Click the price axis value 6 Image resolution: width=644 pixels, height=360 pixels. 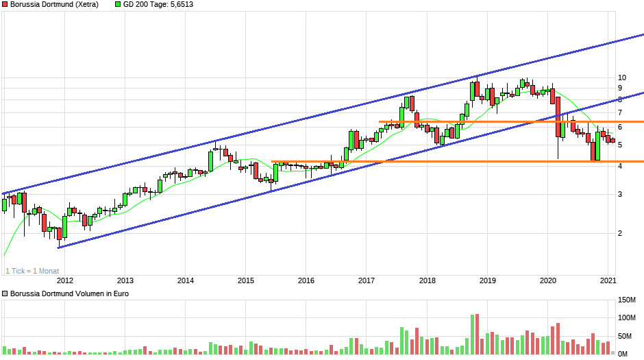[620, 128]
